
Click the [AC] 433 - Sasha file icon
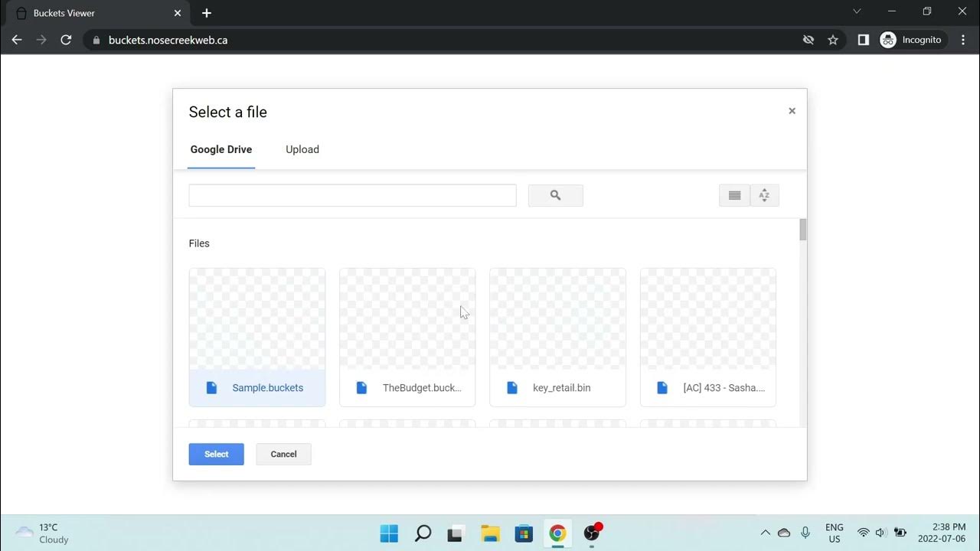point(662,388)
